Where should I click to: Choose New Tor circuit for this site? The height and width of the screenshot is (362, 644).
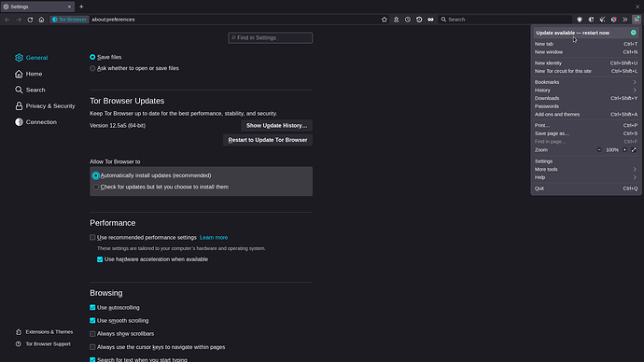pos(586,71)
